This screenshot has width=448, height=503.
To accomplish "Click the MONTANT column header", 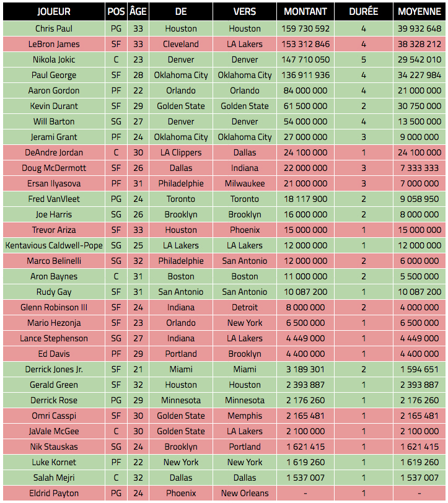I will (305, 12).
